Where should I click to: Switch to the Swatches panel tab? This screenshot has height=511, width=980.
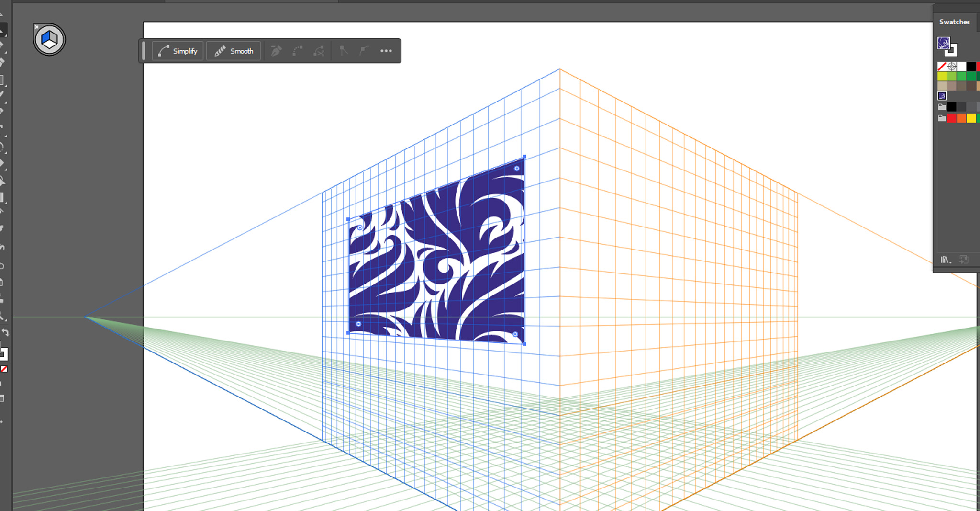[x=954, y=22]
